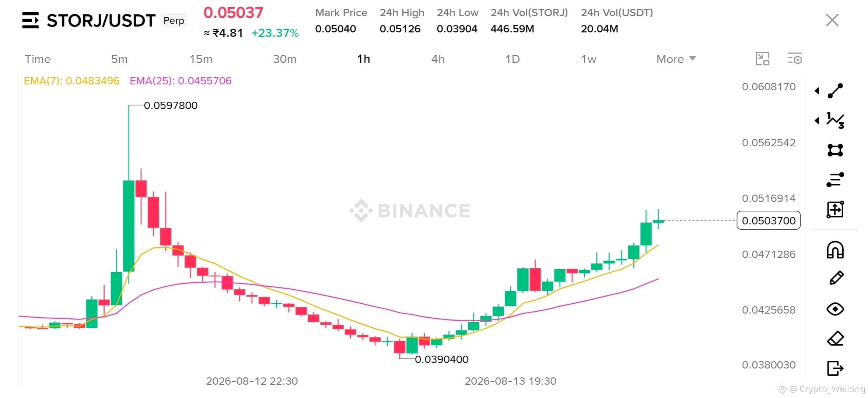Viewport: 868px width, 398px height.
Task: Open the More timeframes dropdown
Action: (x=676, y=59)
